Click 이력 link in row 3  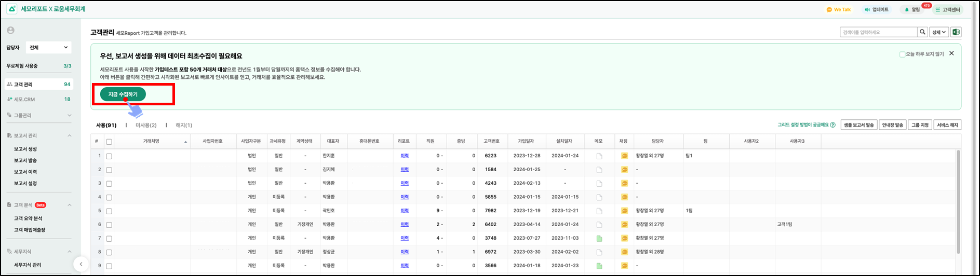tap(405, 183)
